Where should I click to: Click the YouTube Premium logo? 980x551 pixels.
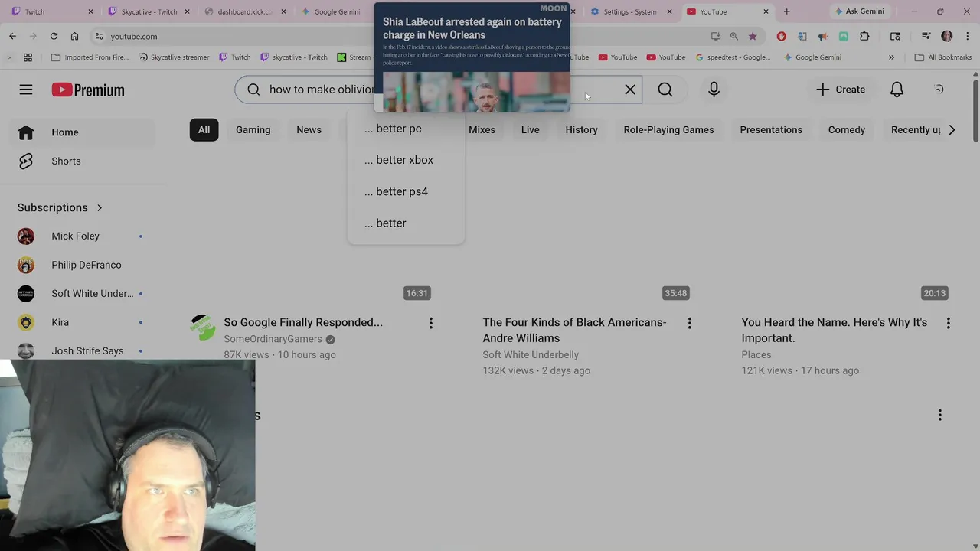tap(88, 90)
